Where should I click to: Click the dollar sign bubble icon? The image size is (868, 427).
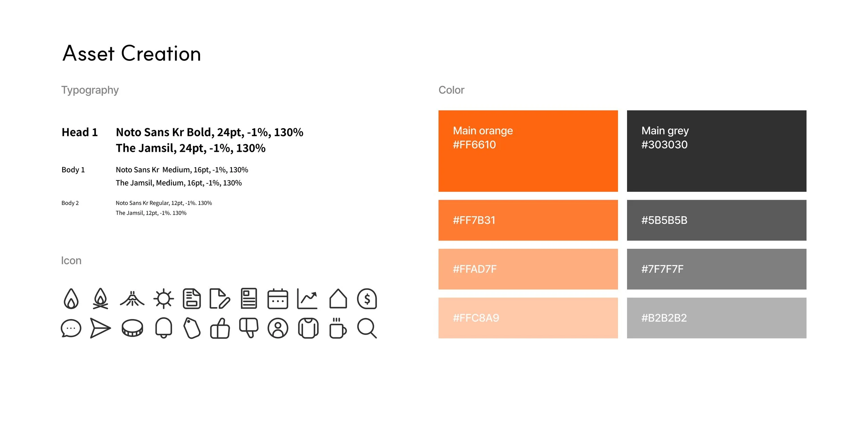tap(367, 299)
